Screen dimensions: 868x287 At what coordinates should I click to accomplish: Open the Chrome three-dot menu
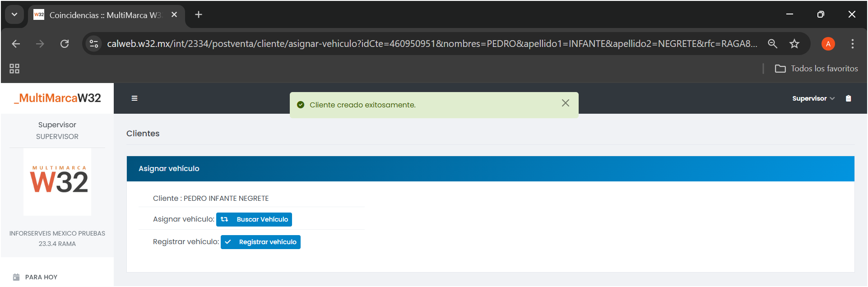point(852,44)
